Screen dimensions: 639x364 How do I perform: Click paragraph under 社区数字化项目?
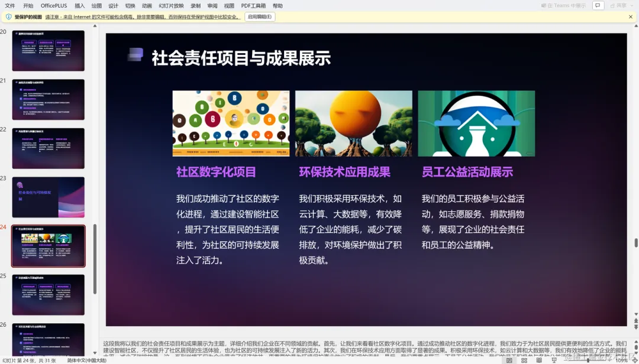228,229
